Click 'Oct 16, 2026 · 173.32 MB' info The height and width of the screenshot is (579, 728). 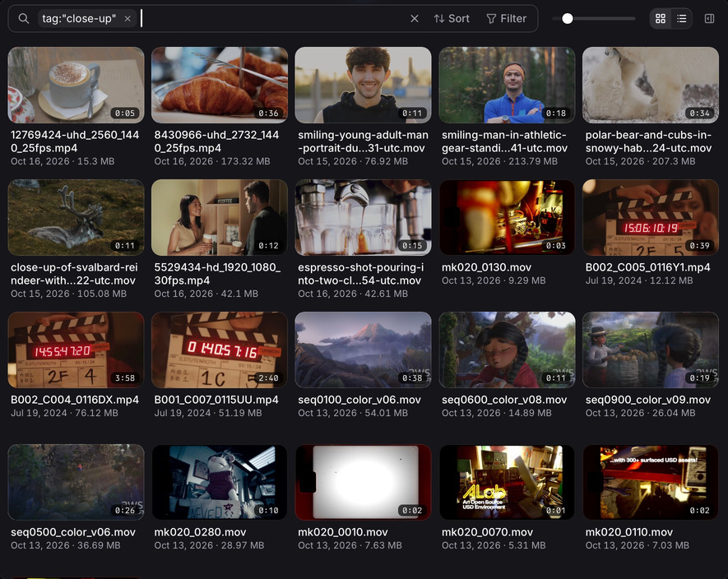click(x=211, y=161)
